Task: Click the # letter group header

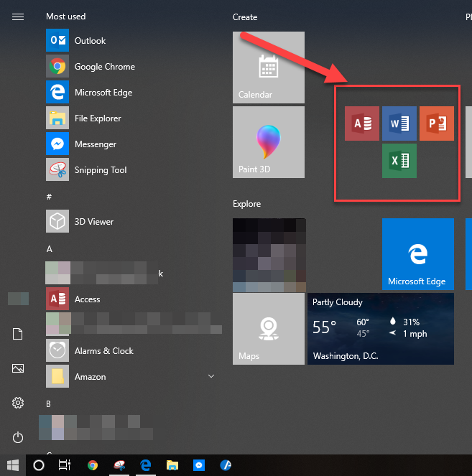Action: [49, 196]
